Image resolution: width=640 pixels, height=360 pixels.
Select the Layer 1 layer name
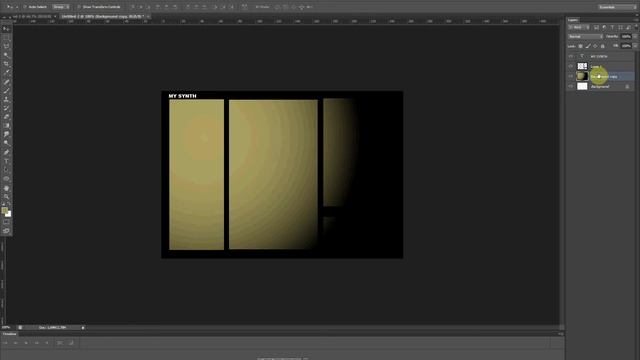click(x=596, y=67)
